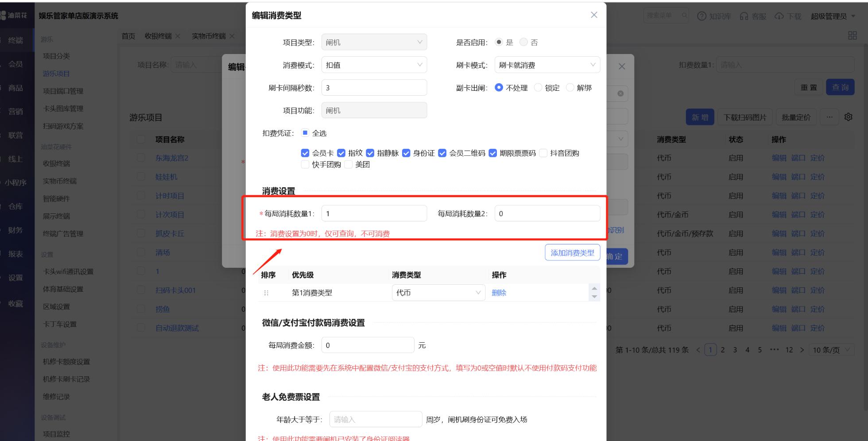868x441 pixels.
Task: Open the 超级管理员 user menu
Action: pos(833,16)
